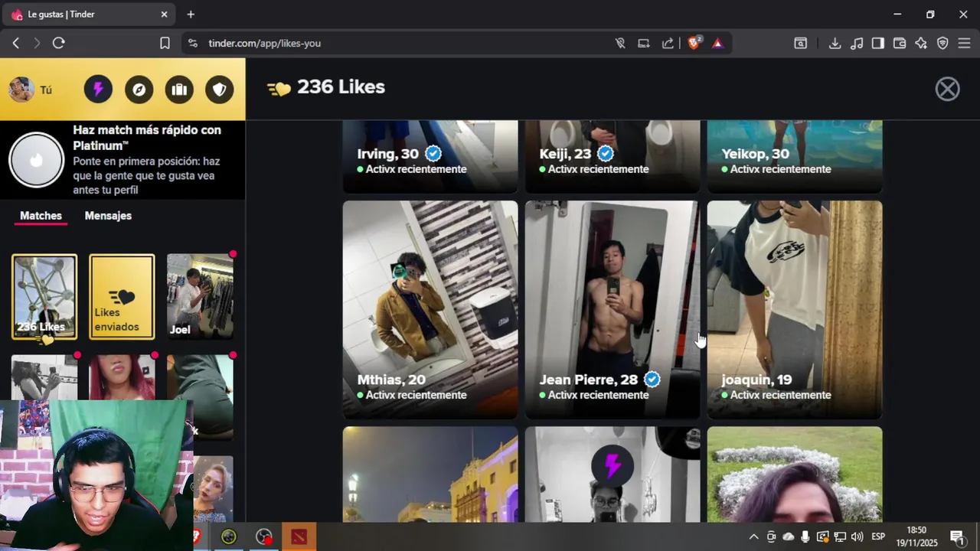This screenshot has width=980, height=551.
Task: Open Jean Pierre, 28 profile card
Action: click(x=612, y=309)
